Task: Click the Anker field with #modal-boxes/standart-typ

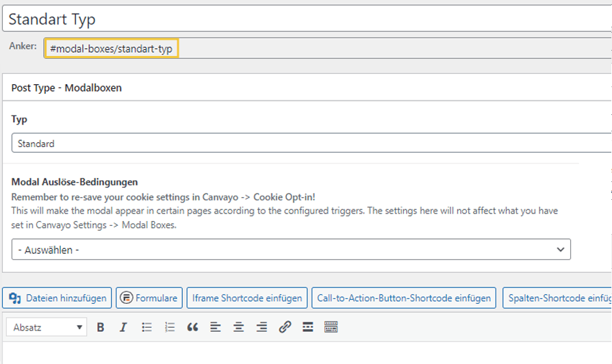Action: tap(112, 48)
